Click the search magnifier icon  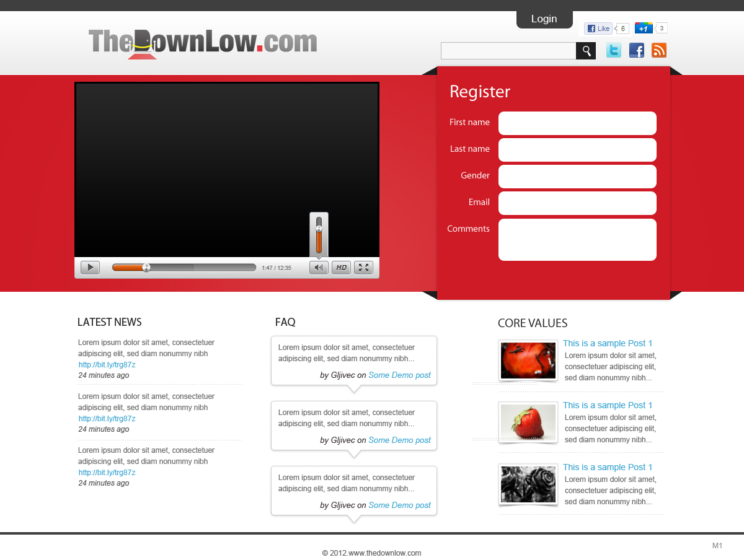[585, 50]
